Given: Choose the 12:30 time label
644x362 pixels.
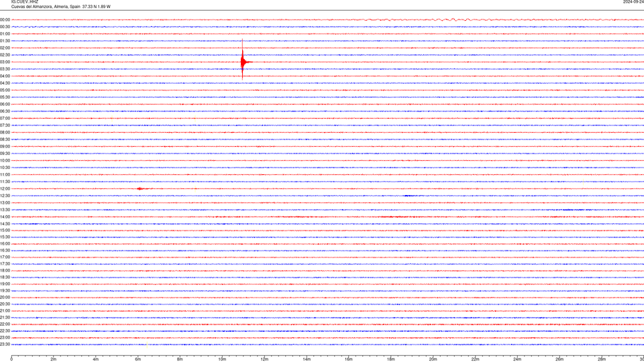Looking at the screenshot, I should coord(5,196).
